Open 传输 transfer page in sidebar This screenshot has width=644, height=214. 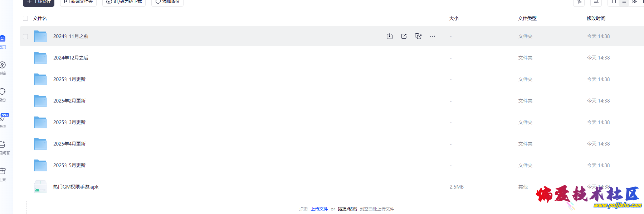pos(3,68)
